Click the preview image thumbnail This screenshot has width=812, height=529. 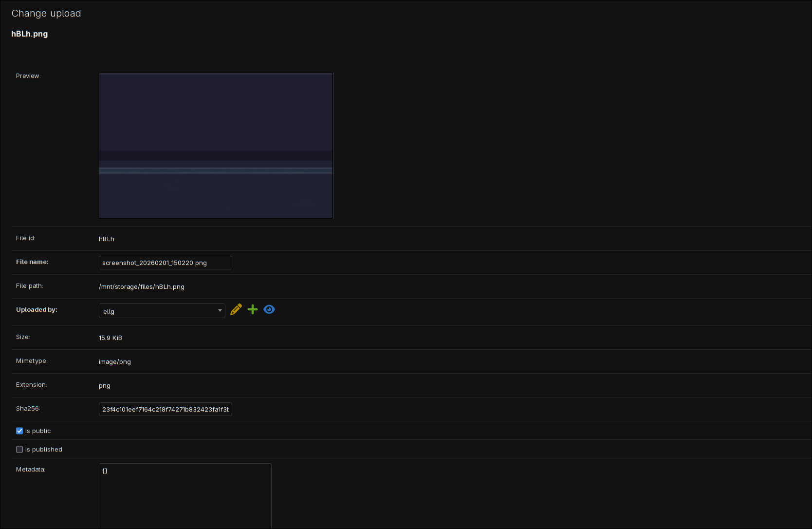pos(216,146)
